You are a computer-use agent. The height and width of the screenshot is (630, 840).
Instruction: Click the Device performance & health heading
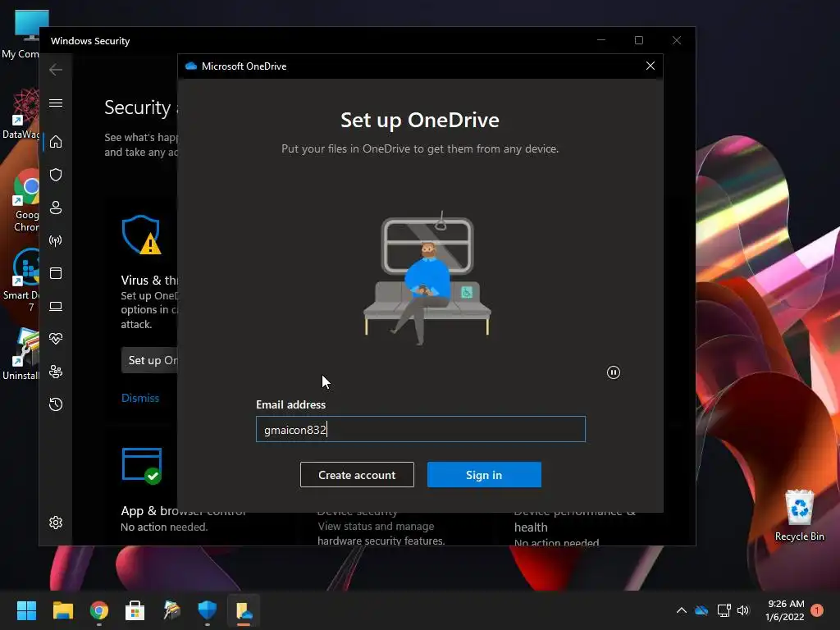(x=574, y=520)
